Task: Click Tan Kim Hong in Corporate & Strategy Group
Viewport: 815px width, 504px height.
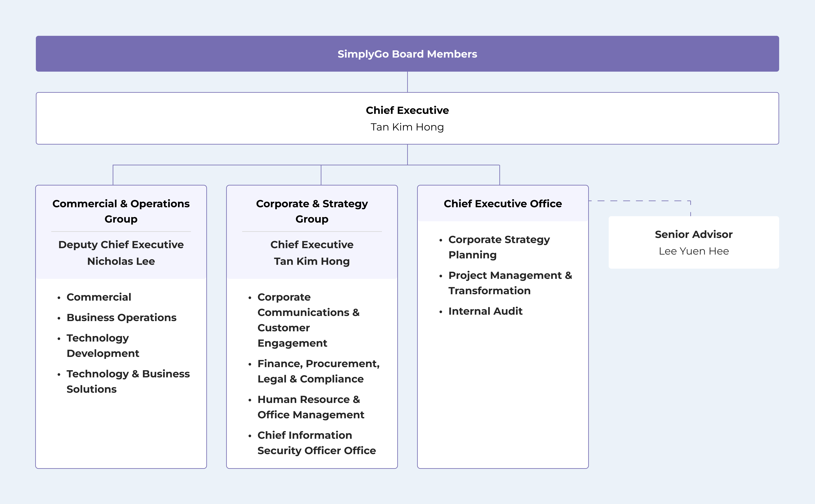Action: (x=312, y=261)
